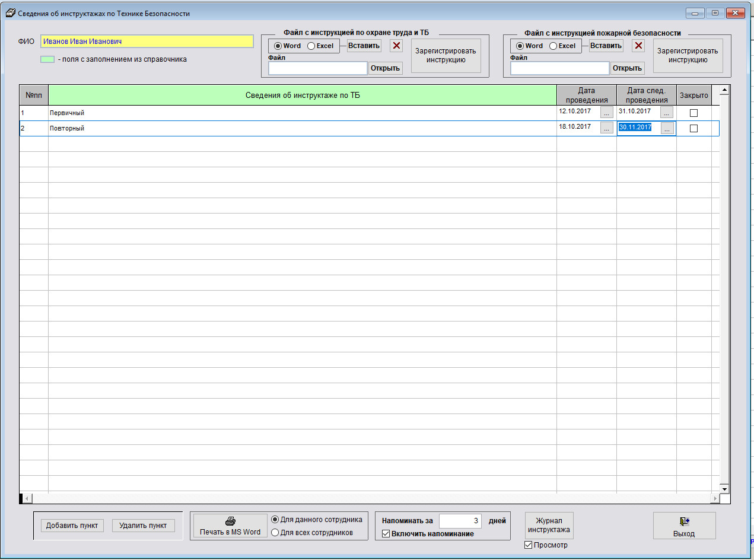Open date picker for Повторный next date 30.11.2017
The image size is (754, 560).
click(x=667, y=128)
